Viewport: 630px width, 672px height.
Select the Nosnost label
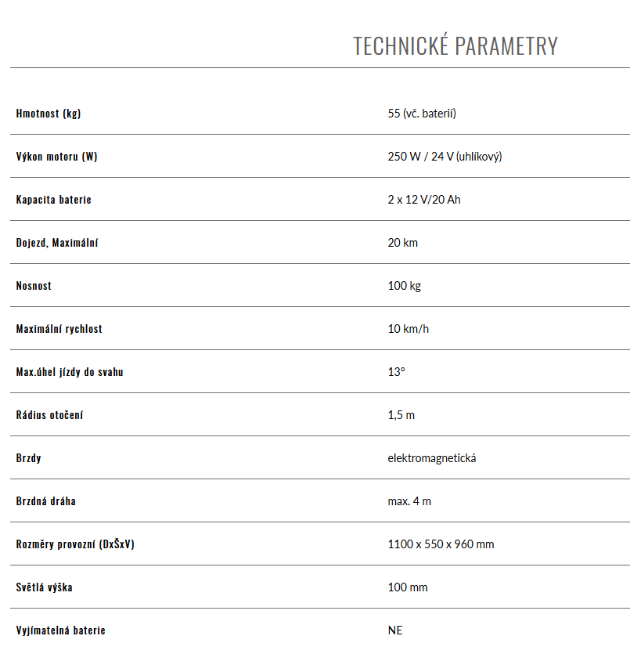click(x=34, y=286)
